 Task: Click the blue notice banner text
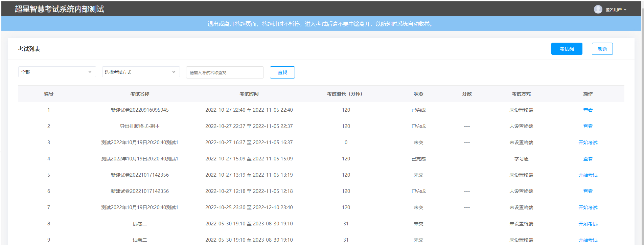click(x=321, y=24)
